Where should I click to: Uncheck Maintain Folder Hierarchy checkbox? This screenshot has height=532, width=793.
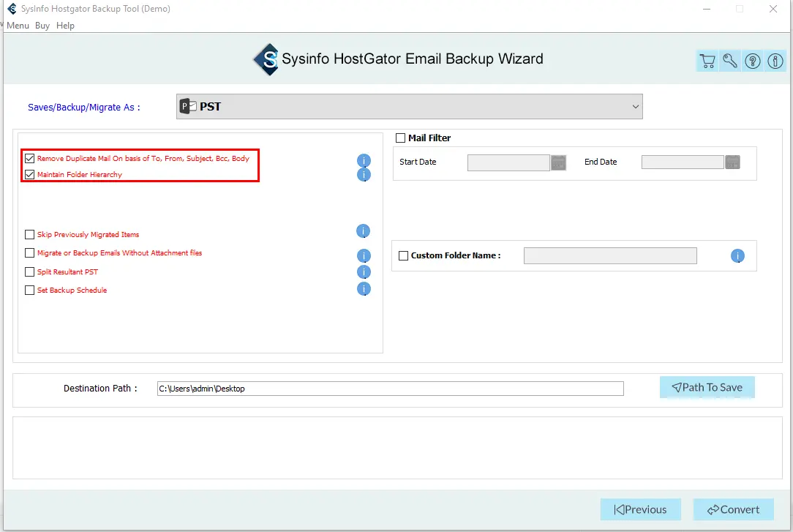tap(29, 174)
